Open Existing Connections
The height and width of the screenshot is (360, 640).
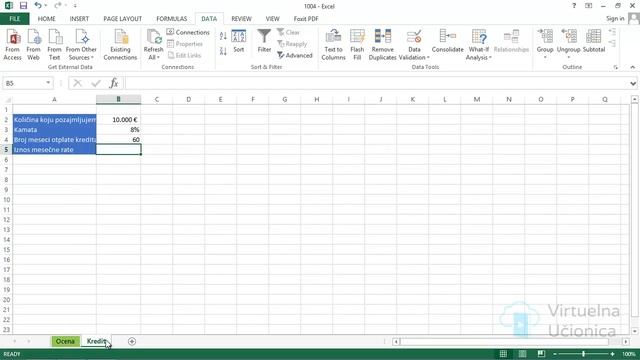pyautogui.click(x=120, y=44)
